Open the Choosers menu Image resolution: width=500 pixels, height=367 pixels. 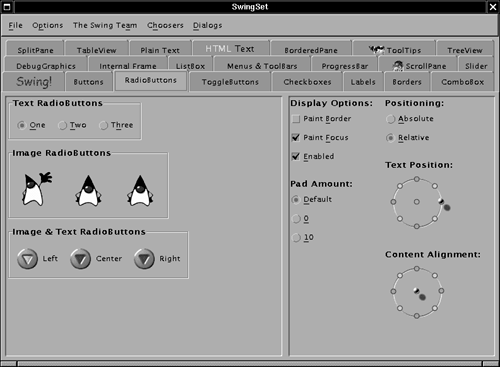165,25
